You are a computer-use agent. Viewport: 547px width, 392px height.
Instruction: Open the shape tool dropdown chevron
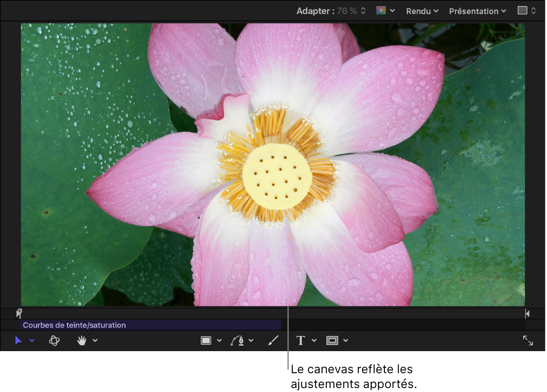coord(219,340)
